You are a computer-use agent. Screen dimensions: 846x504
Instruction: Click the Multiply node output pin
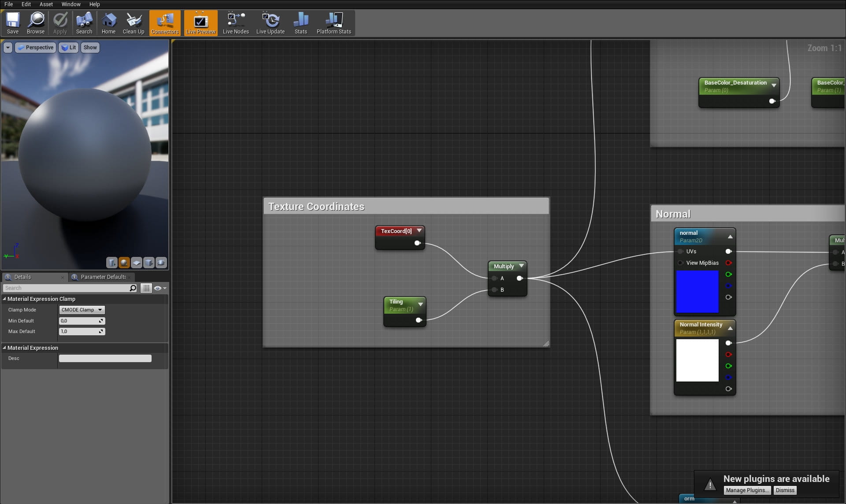pyautogui.click(x=519, y=278)
